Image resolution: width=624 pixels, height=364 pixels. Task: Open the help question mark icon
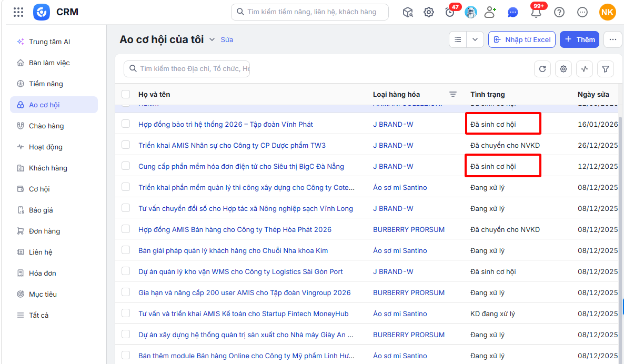[559, 12]
